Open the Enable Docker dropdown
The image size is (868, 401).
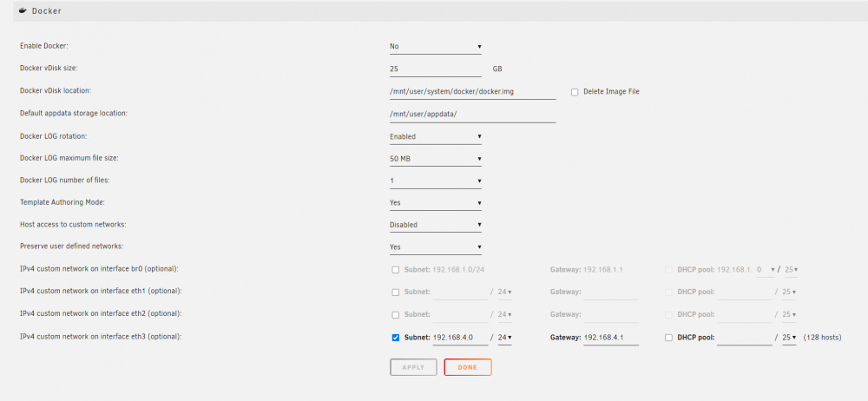coord(436,47)
